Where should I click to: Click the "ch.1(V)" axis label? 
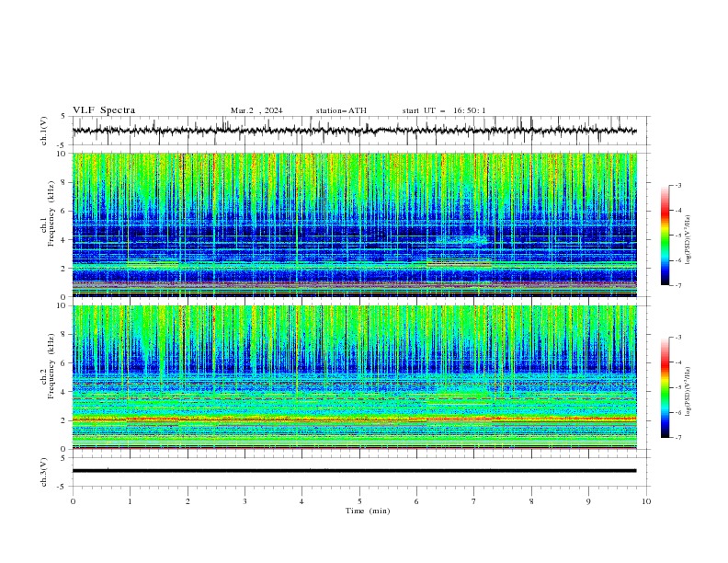pos(44,131)
